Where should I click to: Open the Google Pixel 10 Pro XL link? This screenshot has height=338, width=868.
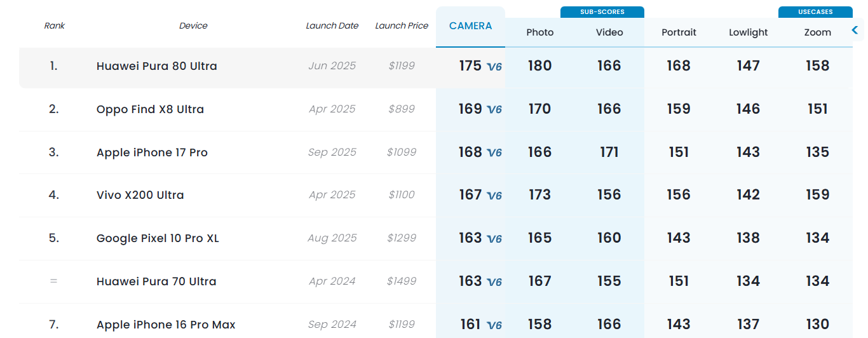click(158, 238)
